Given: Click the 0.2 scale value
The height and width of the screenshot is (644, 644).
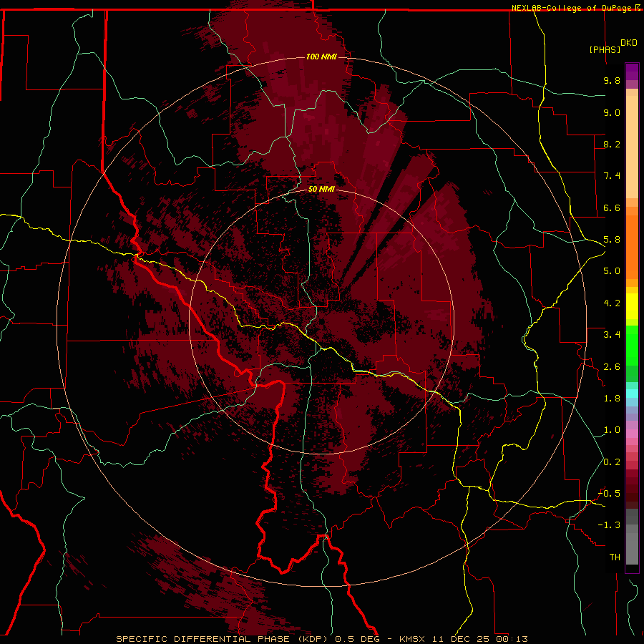Looking at the screenshot, I should point(612,462).
